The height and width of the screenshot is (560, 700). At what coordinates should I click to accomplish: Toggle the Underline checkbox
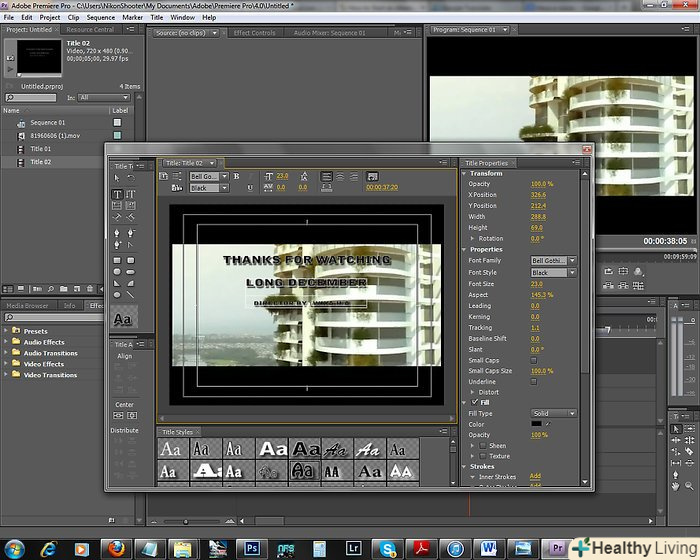[534, 381]
